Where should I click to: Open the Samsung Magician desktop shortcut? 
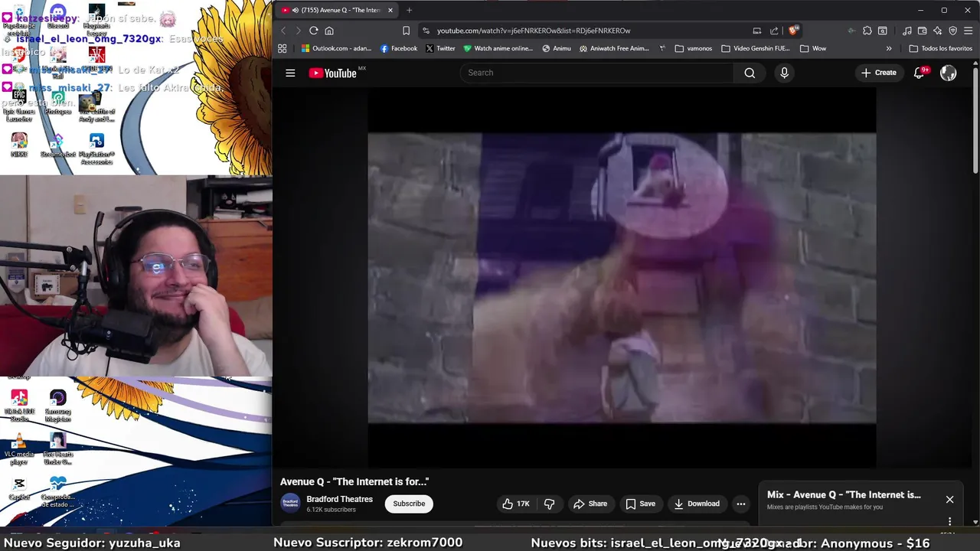tap(58, 406)
